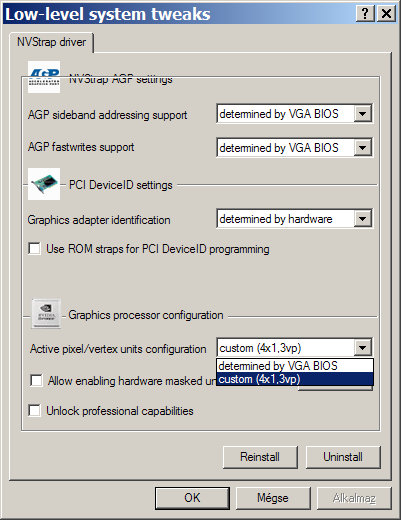401x520 pixels.
Task: Click the NVIDIA chip icon
Action: pos(46,314)
